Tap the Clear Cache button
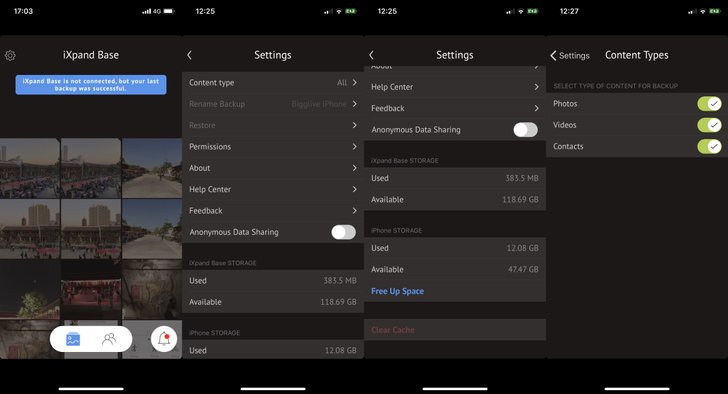This screenshot has width=728, height=394. [x=455, y=330]
